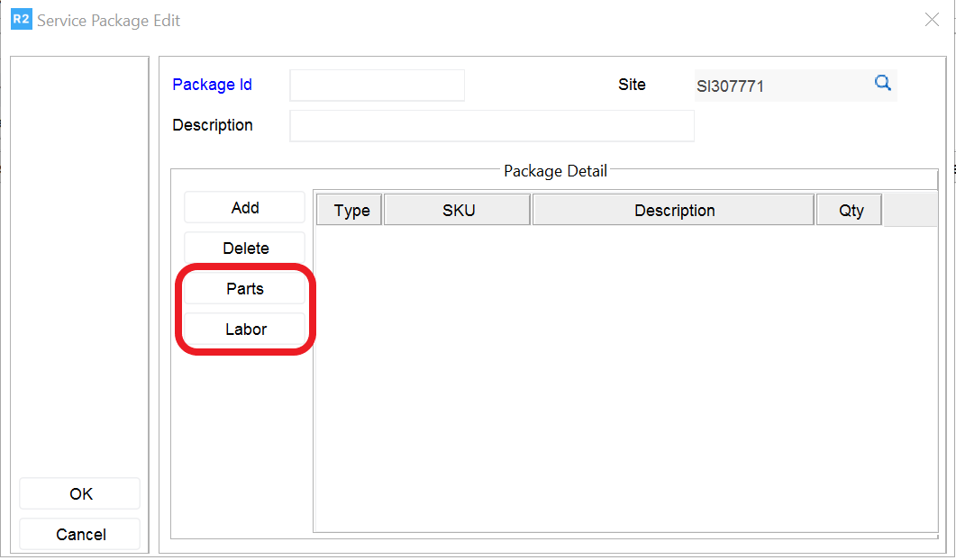Click the package Description text box
956x560 pixels.
491,126
